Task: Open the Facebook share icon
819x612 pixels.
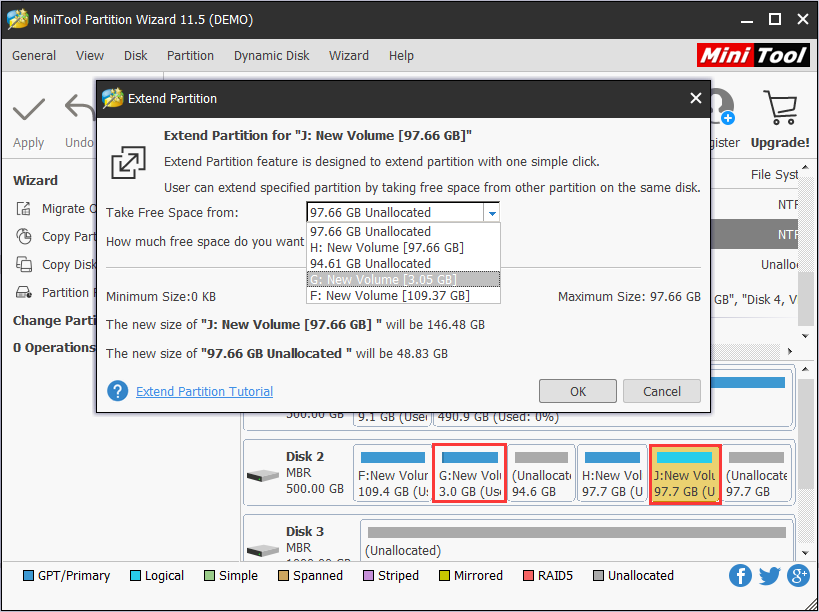Action: [x=740, y=575]
